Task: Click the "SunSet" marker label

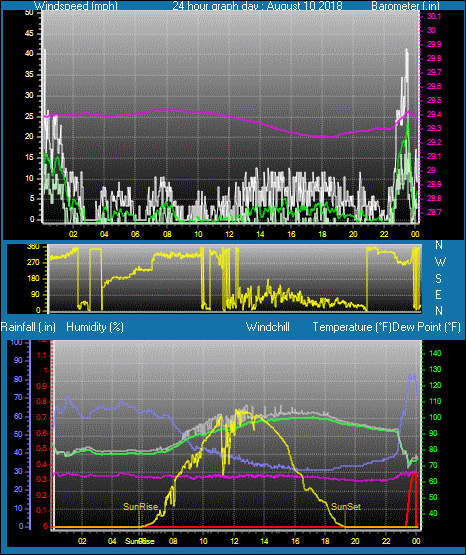Action: pyautogui.click(x=346, y=507)
